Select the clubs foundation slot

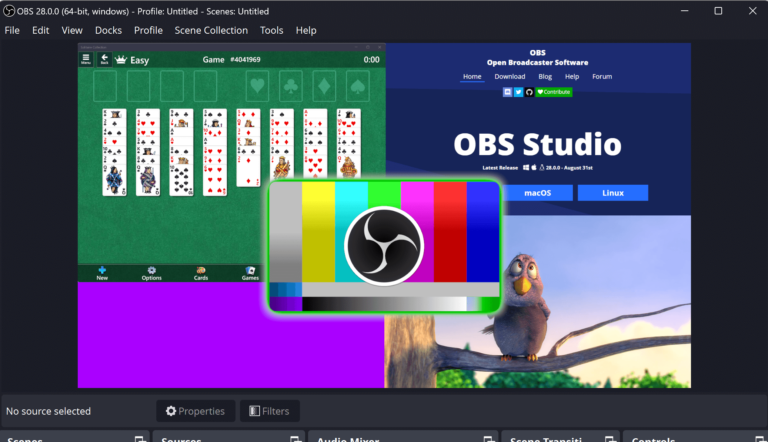pos(290,86)
